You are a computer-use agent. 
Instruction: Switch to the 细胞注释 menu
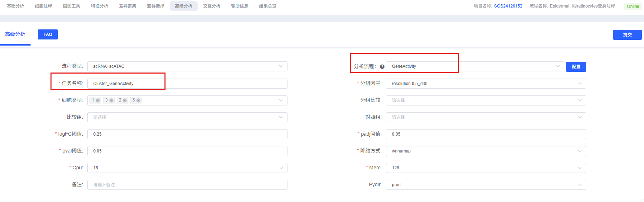[43, 6]
